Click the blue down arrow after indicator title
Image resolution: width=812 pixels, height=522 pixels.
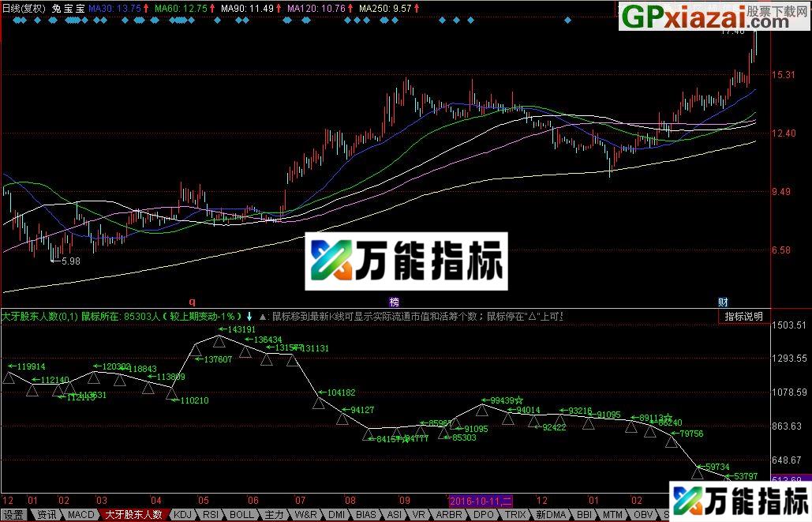249,316
